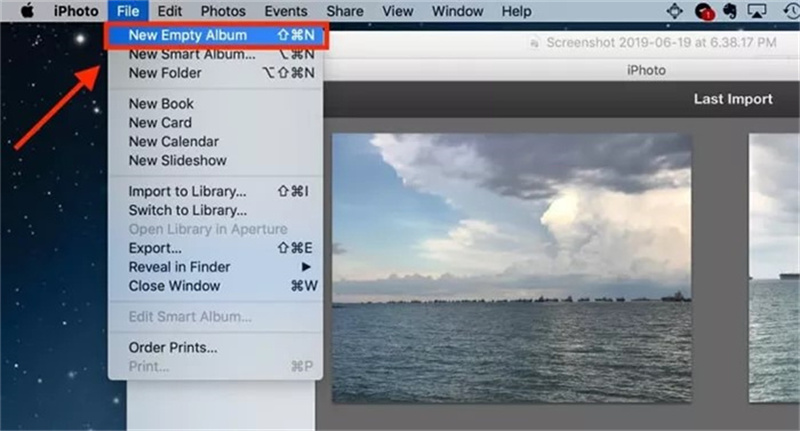The image size is (800, 431).
Task: Choose Export... from File menu
Action: point(215,248)
